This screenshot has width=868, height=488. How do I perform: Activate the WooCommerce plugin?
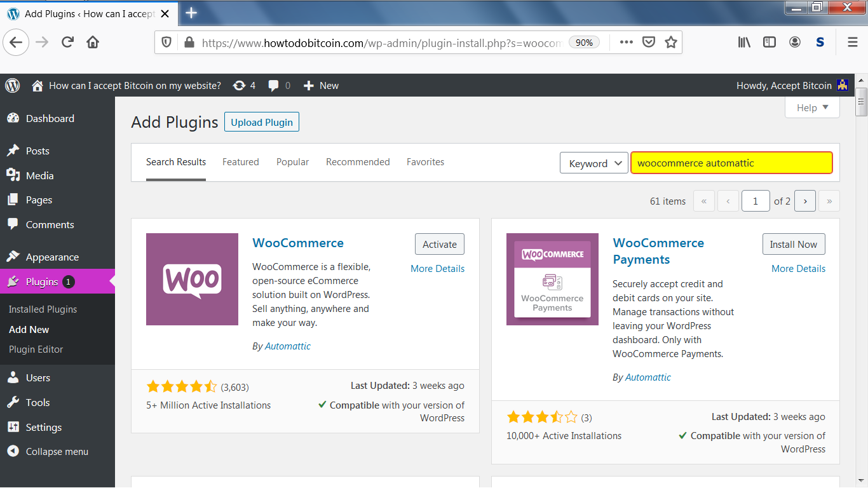[x=440, y=244]
